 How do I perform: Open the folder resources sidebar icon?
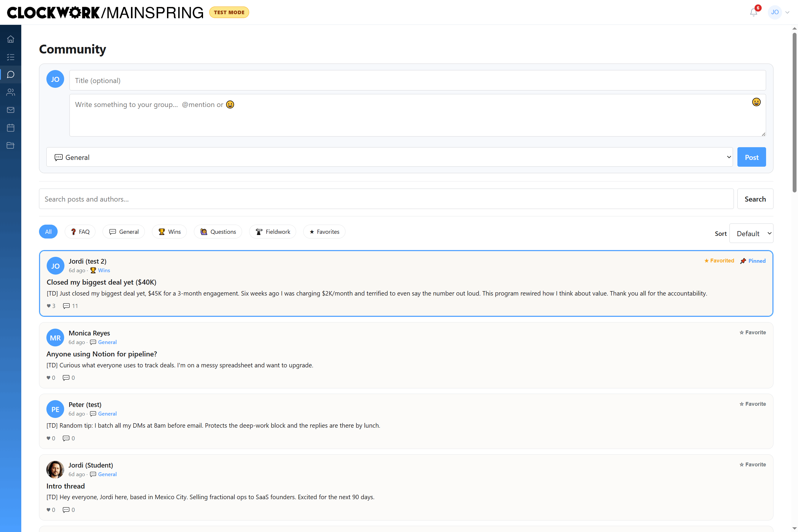point(11,145)
